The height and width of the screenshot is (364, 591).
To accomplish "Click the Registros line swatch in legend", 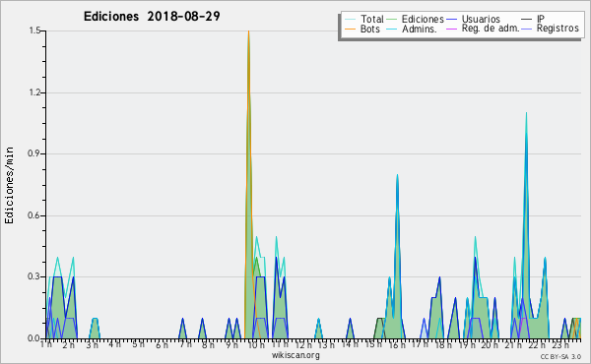I will pyautogui.click(x=527, y=29).
